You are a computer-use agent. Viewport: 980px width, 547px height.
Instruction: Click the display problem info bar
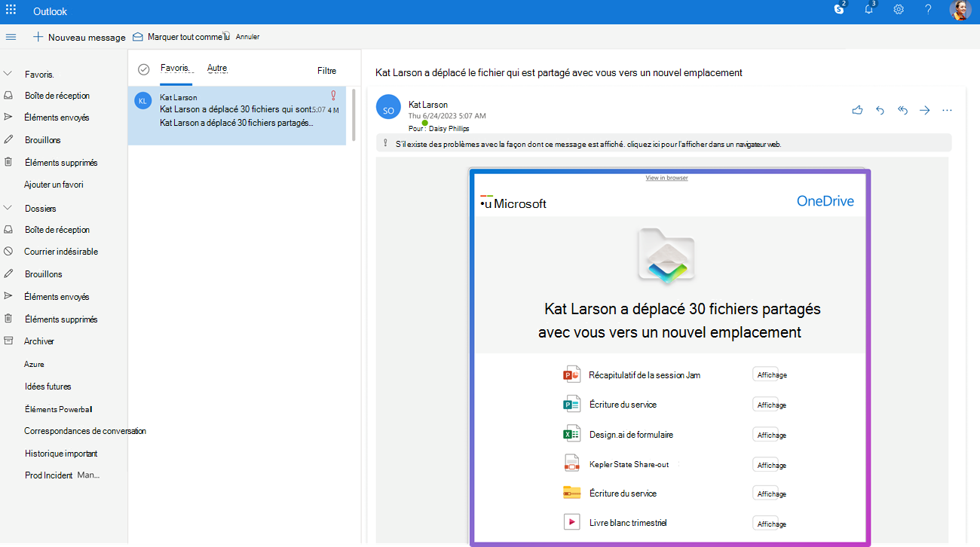[663, 143]
